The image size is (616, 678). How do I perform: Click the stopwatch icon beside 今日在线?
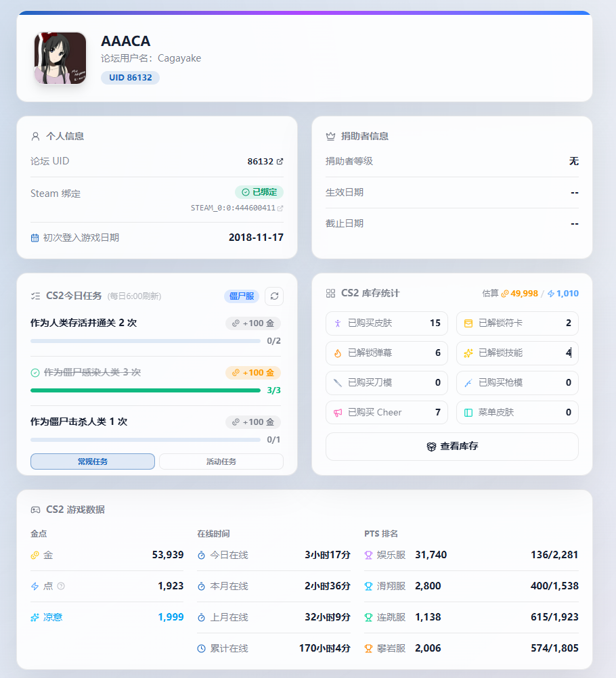pos(201,556)
